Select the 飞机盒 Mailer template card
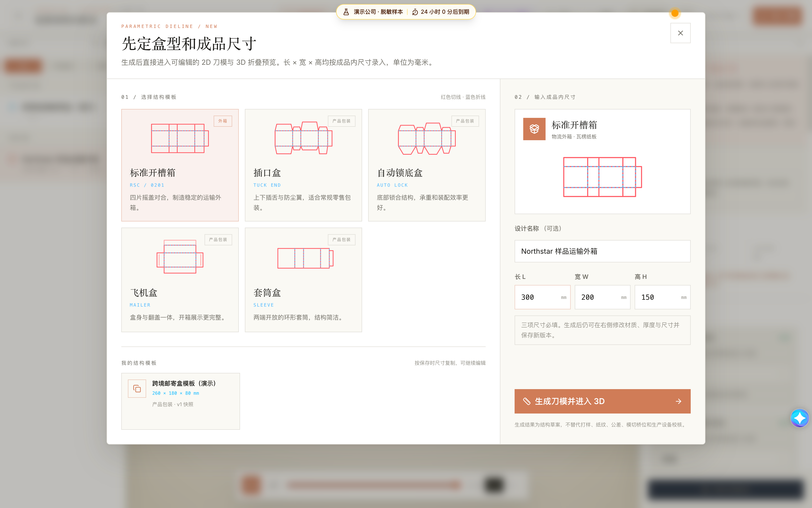The image size is (812, 508). pos(180,280)
